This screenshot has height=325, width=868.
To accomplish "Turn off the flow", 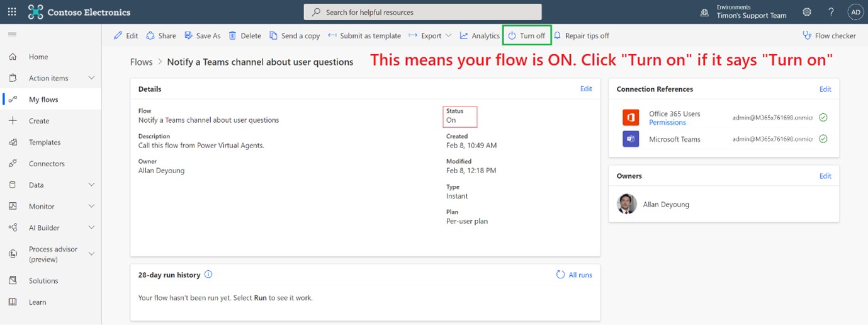I will point(527,35).
